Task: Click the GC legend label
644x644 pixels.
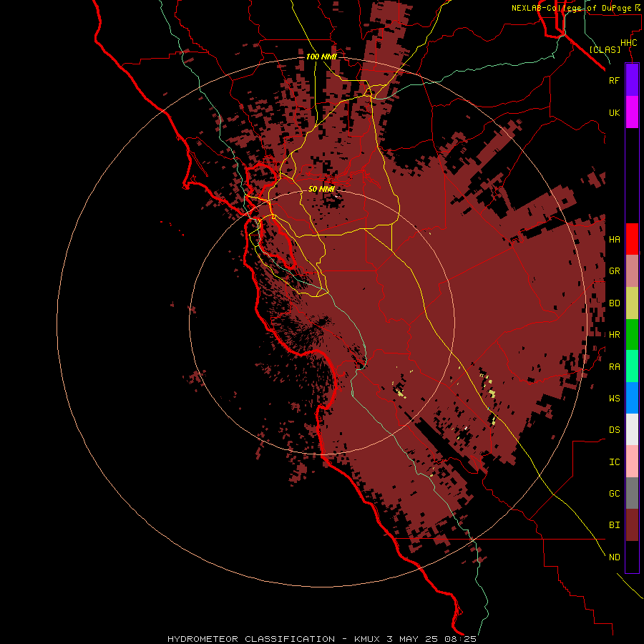Action: pyautogui.click(x=614, y=494)
